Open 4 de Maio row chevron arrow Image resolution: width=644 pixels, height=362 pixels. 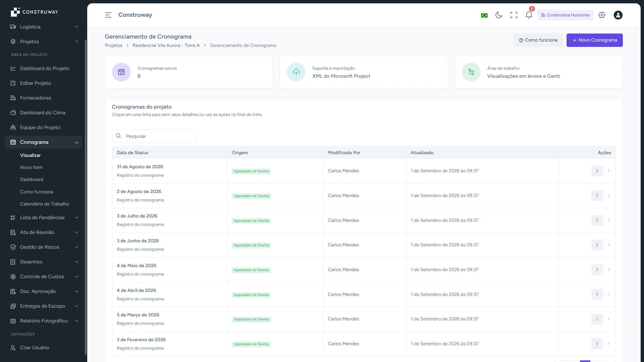point(608,269)
